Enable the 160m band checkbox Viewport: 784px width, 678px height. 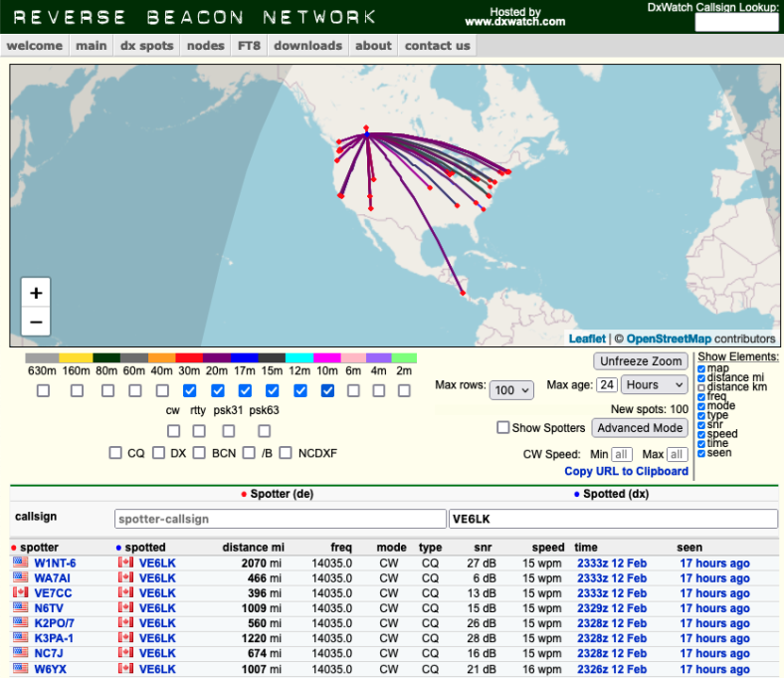77,390
